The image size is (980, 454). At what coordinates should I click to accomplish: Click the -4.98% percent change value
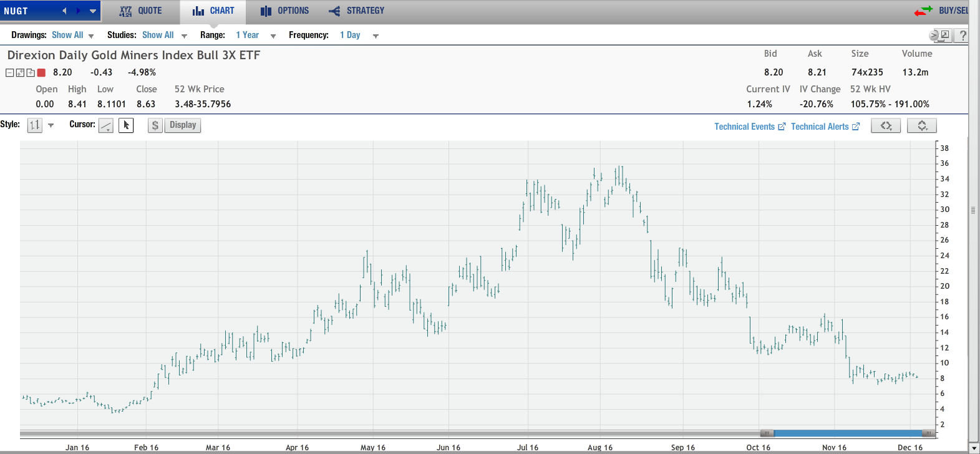click(142, 72)
